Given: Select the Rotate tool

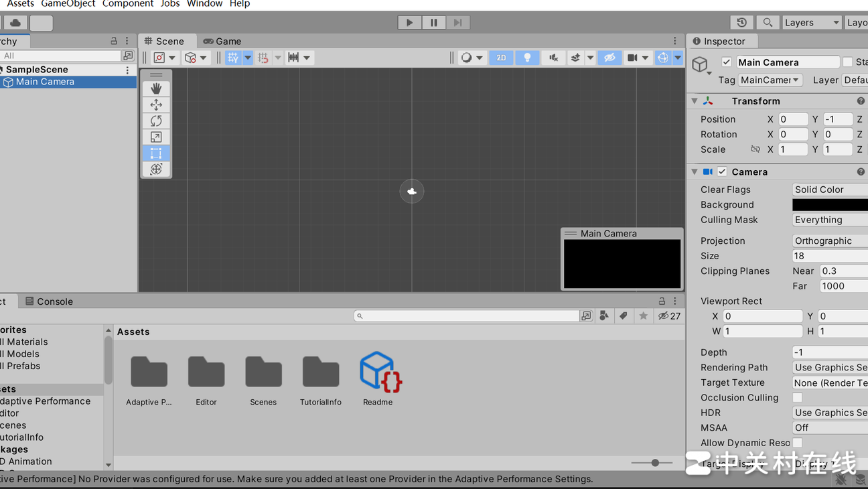Looking at the screenshot, I should [156, 121].
